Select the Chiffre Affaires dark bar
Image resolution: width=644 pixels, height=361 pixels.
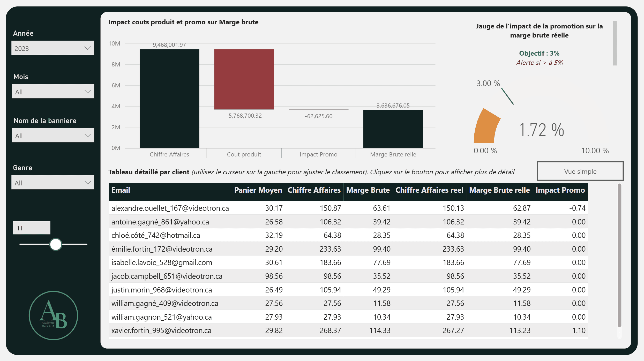[x=169, y=98]
